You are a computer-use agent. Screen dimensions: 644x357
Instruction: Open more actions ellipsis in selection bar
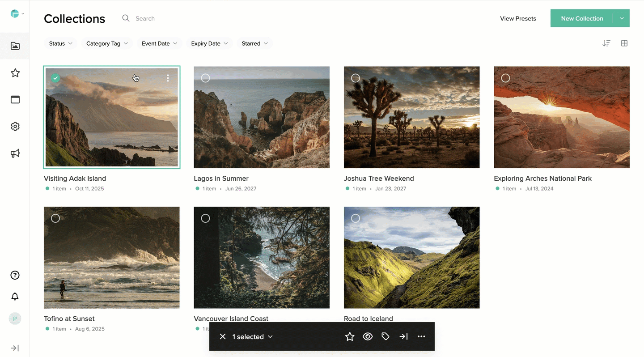(x=421, y=336)
